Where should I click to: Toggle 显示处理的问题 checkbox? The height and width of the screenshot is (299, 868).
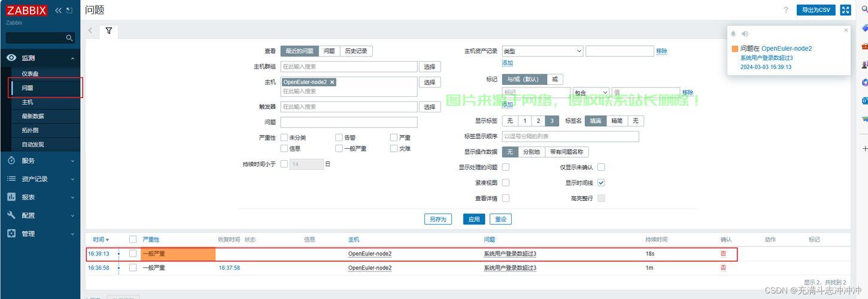point(506,167)
